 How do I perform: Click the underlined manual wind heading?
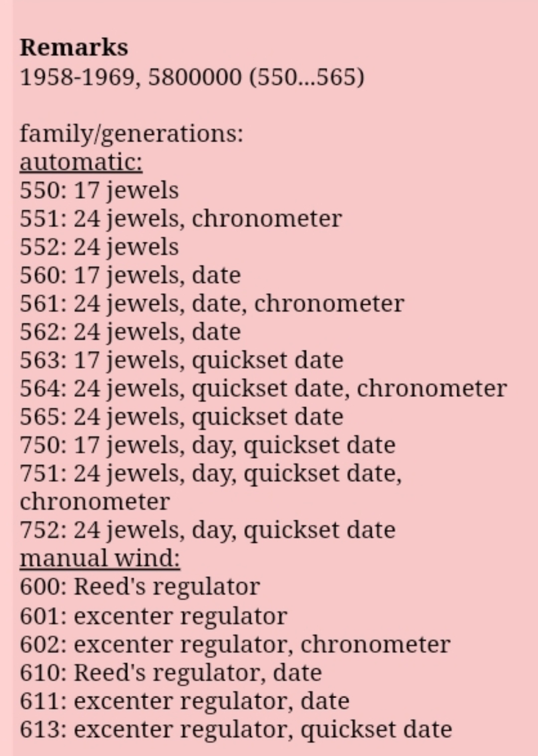[100, 558]
